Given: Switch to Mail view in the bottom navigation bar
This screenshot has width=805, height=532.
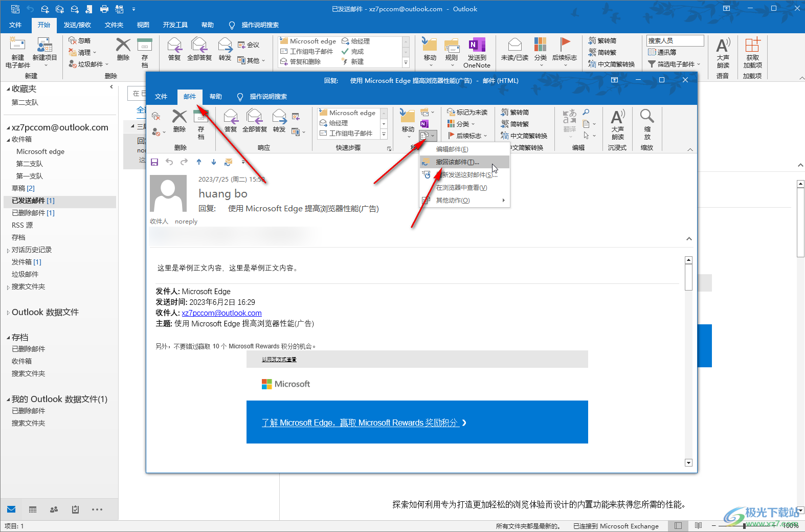Looking at the screenshot, I should [x=11, y=509].
